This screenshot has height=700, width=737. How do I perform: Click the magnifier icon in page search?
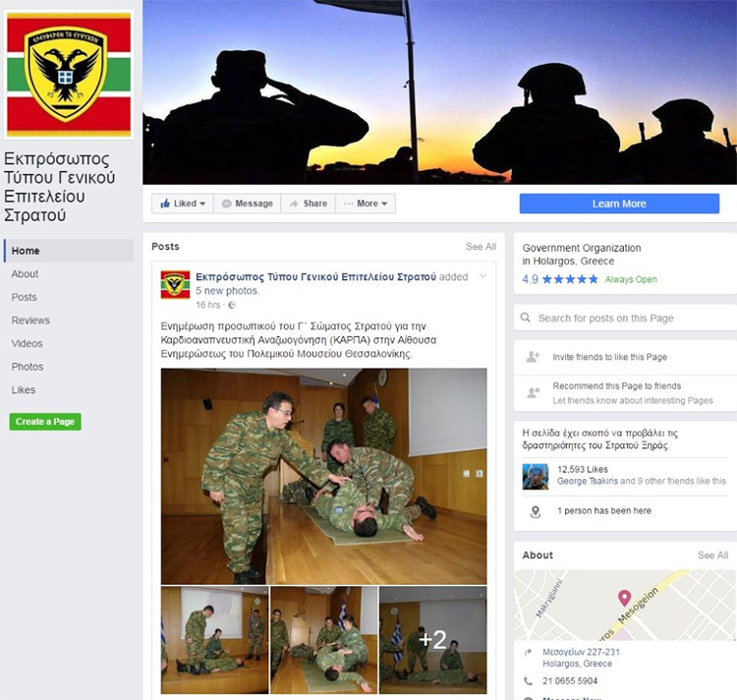tap(526, 318)
